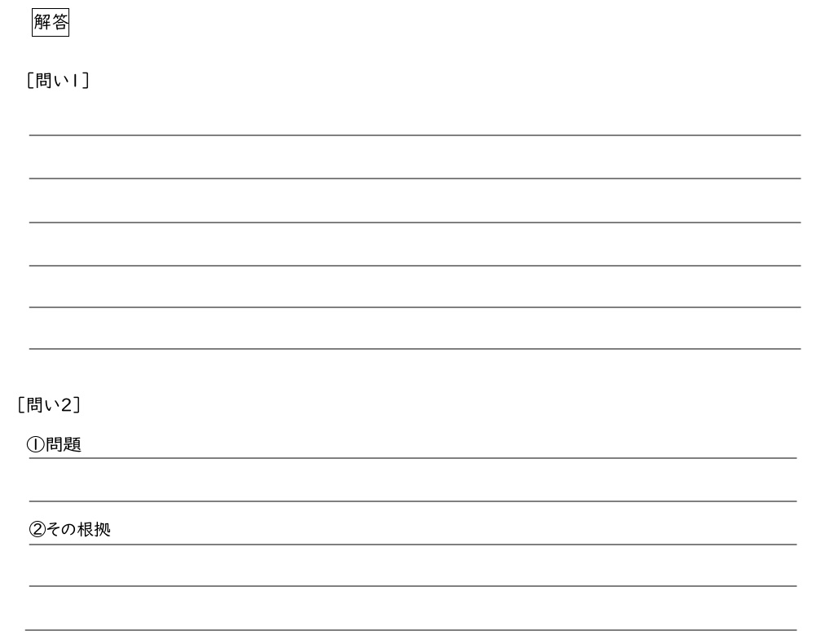Click the circled number ② before その根拠
This screenshot has height=644, width=825.
point(37,530)
